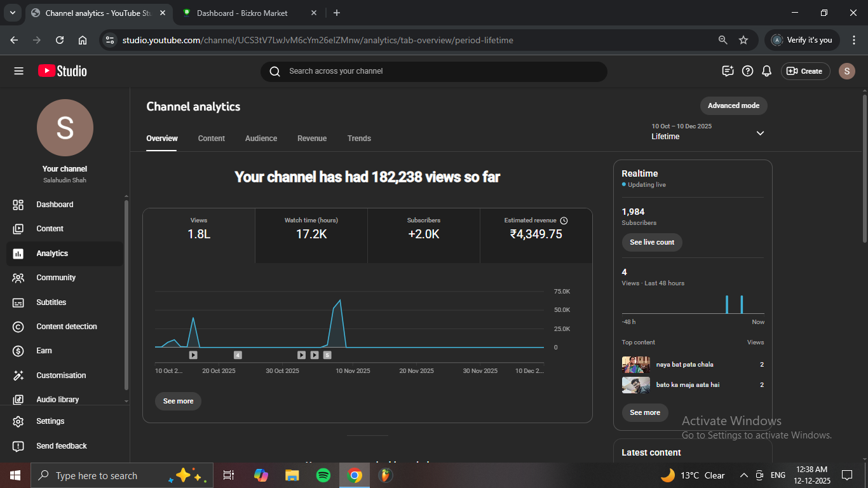The image size is (868, 488).
Task: Click the video marker numbered 4 on chart
Action: (238, 355)
